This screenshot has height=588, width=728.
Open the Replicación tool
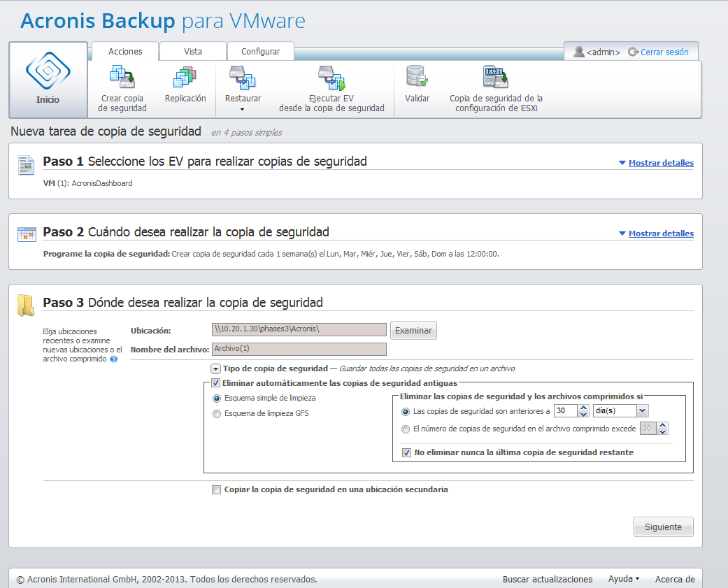tap(185, 77)
